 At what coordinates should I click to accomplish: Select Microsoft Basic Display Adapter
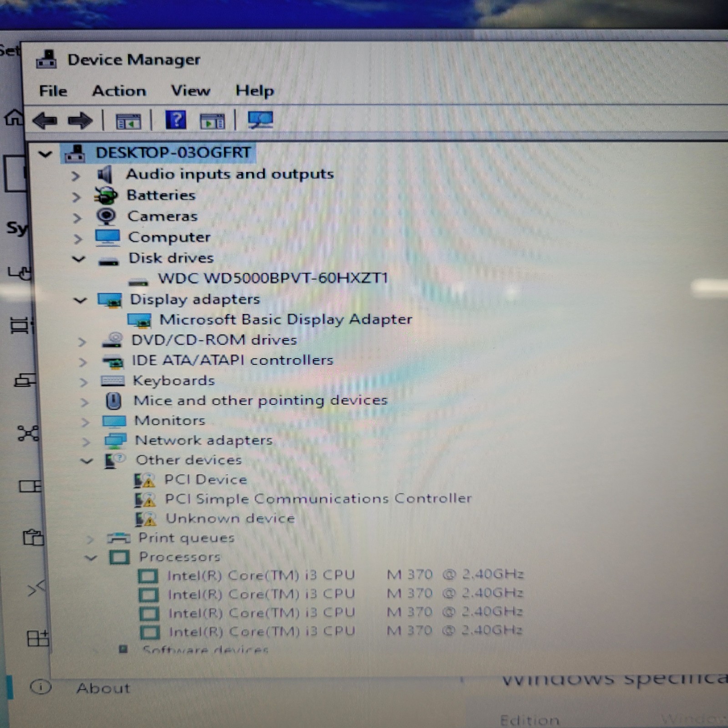(286, 319)
